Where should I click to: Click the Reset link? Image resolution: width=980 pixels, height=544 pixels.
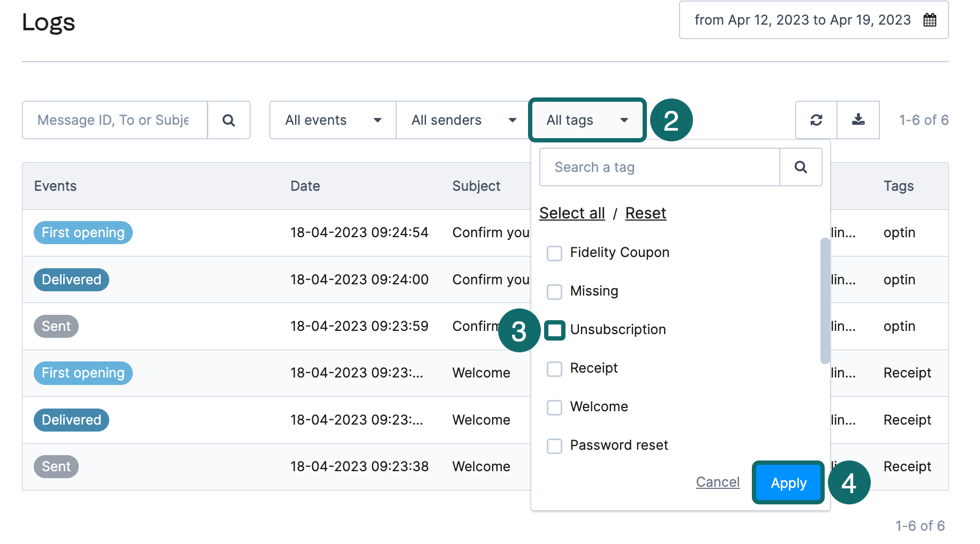(645, 213)
